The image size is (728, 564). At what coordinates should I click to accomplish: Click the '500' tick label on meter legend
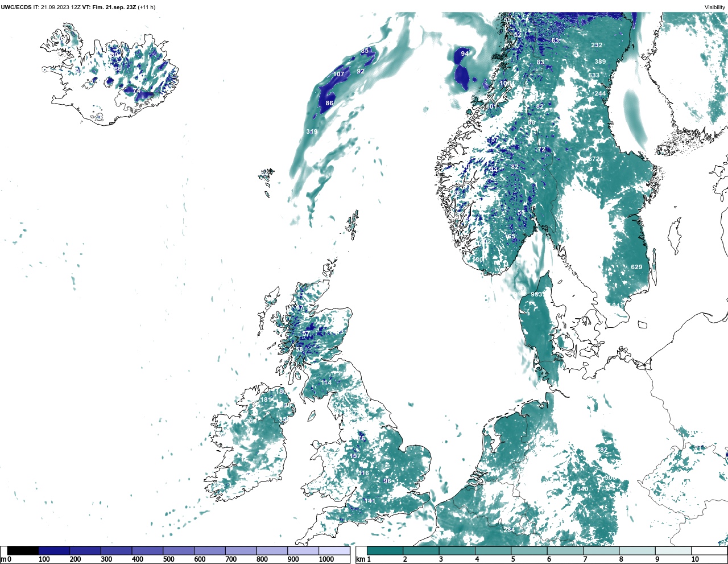point(168,559)
